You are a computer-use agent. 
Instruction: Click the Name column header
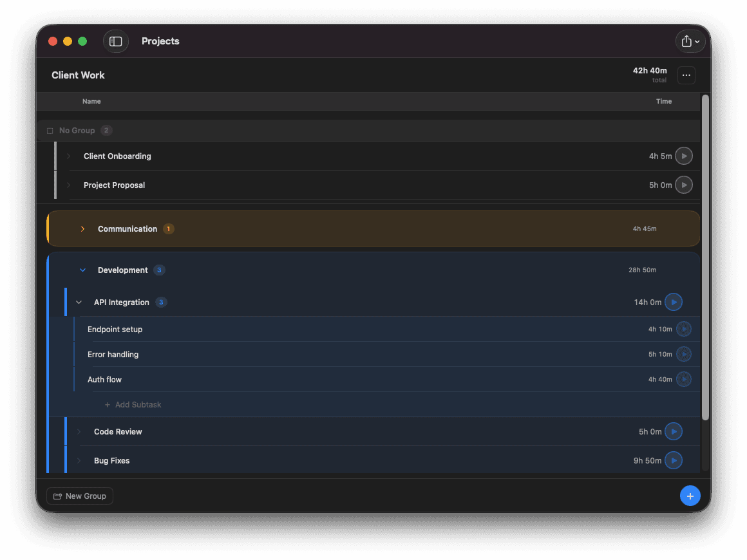click(91, 101)
